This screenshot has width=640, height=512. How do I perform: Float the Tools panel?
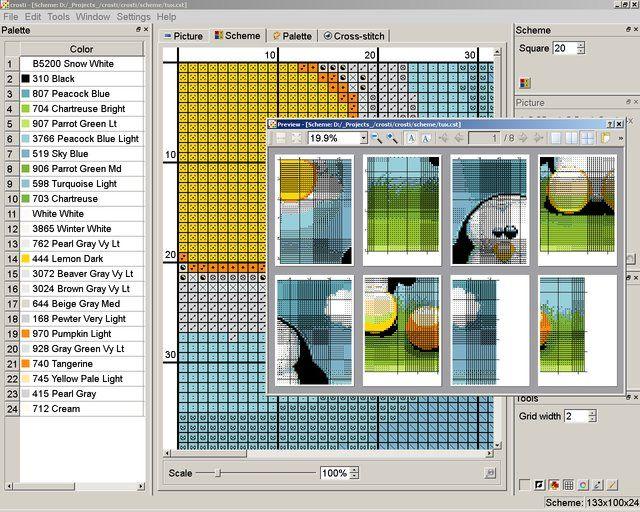point(628,397)
